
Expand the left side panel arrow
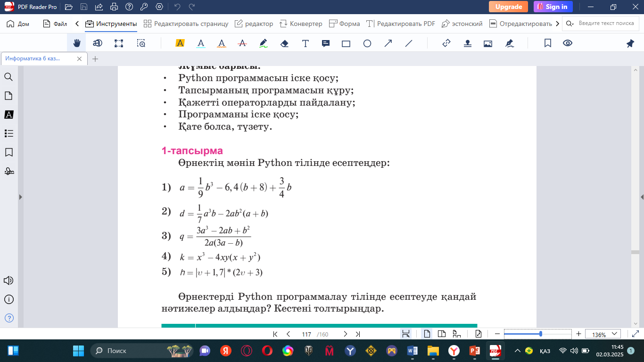[x=20, y=197]
